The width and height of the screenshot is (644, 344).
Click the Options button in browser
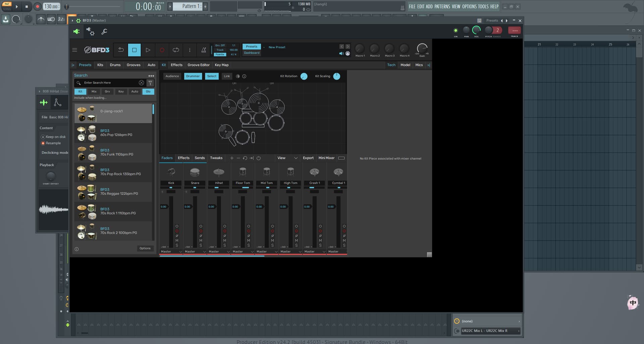tap(145, 249)
